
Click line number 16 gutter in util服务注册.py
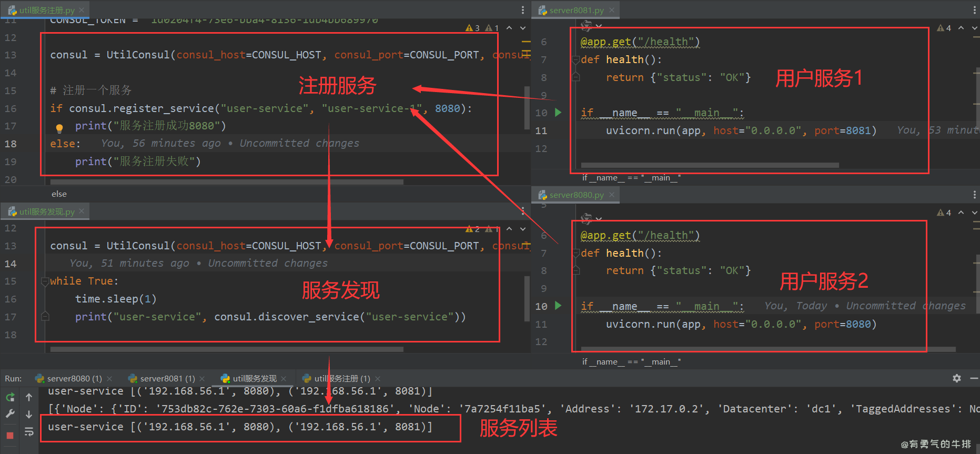tap(11, 108)
